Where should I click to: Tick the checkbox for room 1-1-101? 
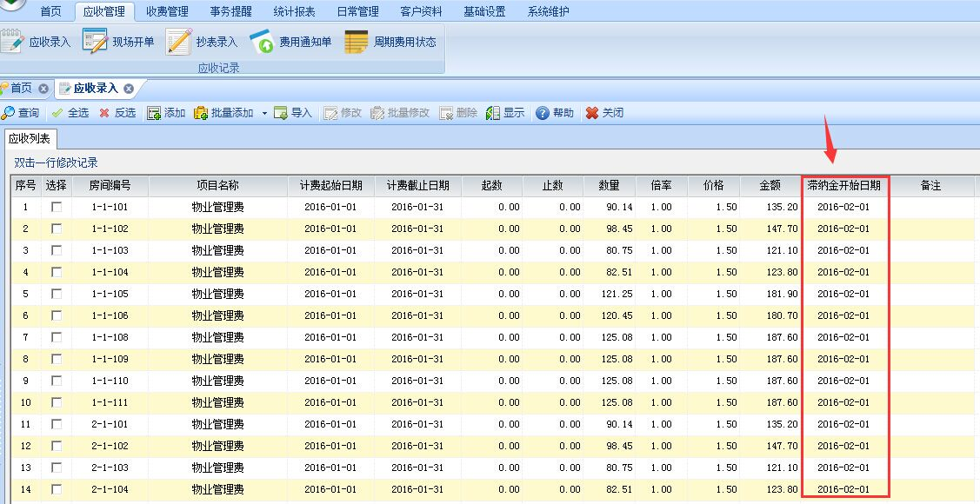pos(57,207)
